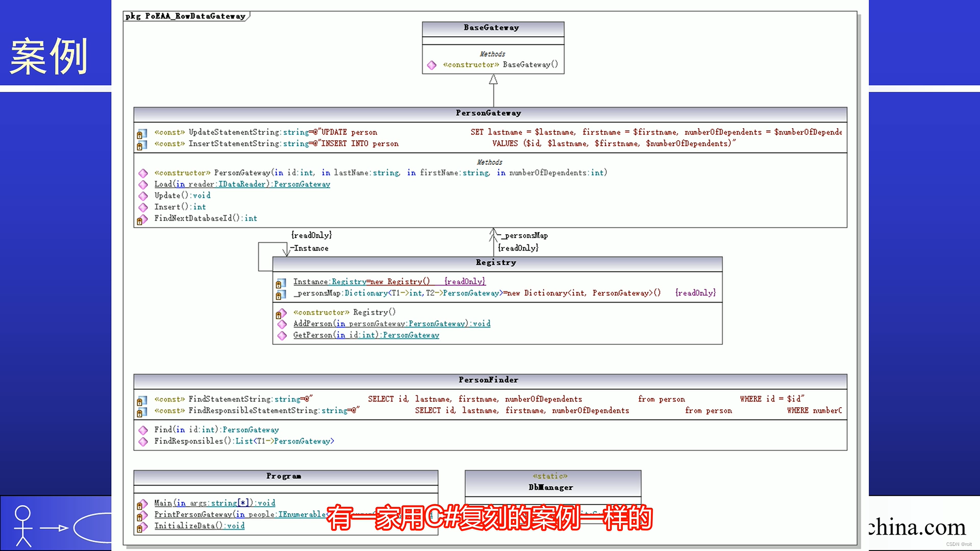Click the stick figure actor icon

pos(23,525)
